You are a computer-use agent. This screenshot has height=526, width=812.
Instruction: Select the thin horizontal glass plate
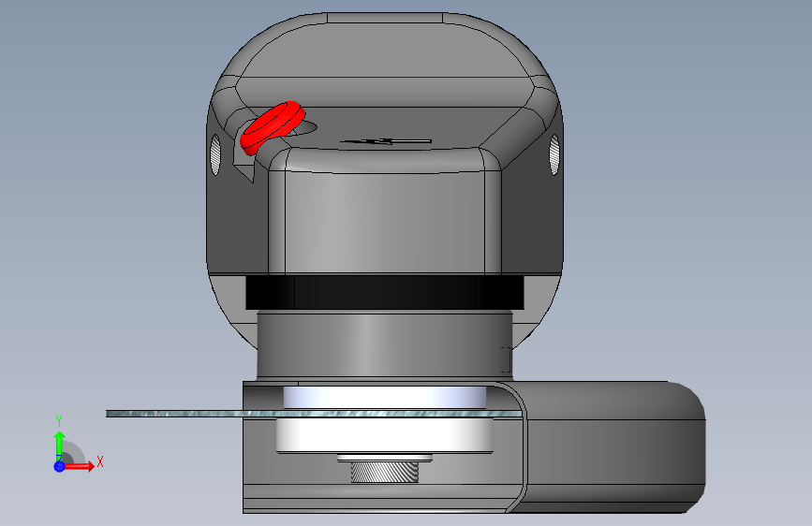coord(314,414)
